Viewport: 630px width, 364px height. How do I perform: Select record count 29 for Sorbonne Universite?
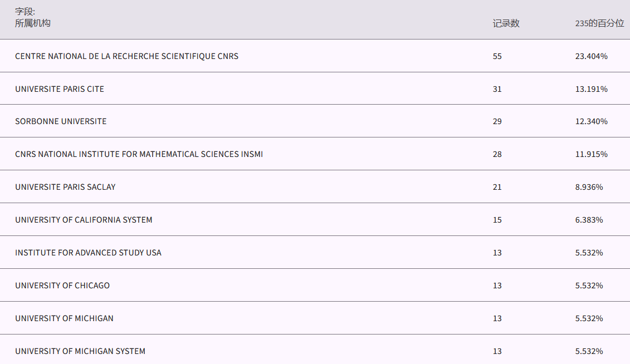pos(497,121)
